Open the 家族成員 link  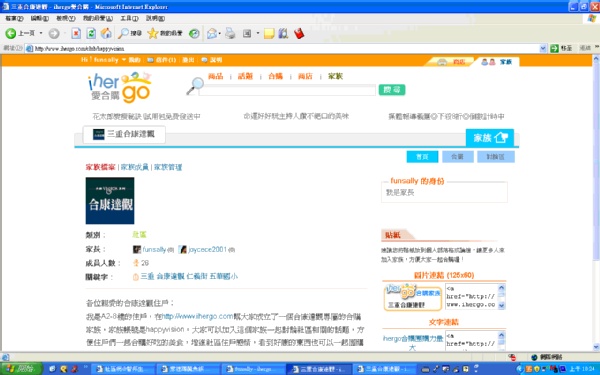pos(135,167)
